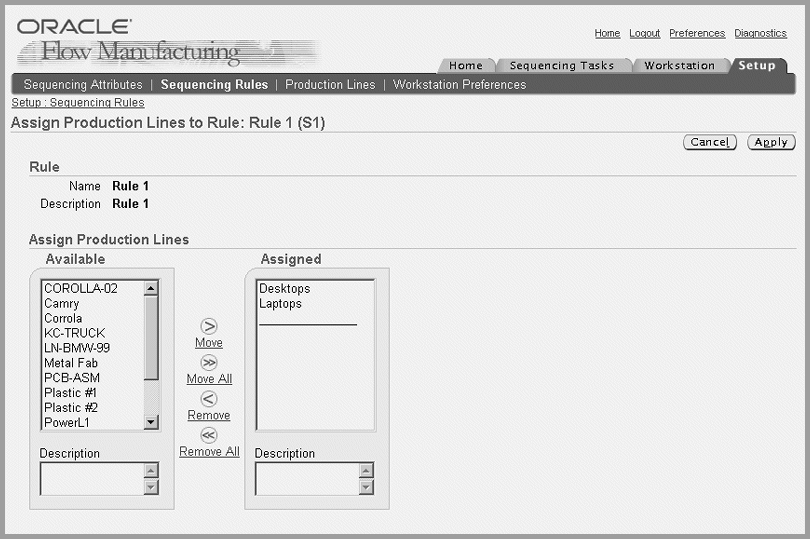Open Sequencing Attributes subtab
Viewport: 810px width, 539px height.
coord(83,84)
